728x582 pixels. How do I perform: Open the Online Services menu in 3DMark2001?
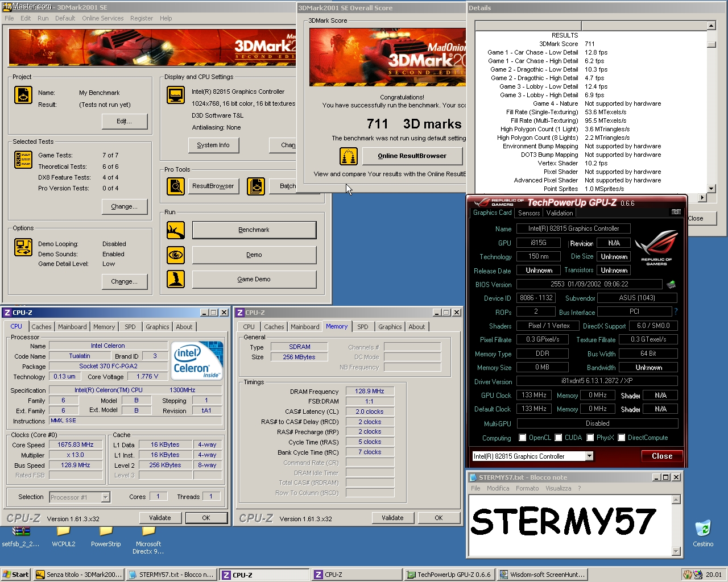click(x=102, y=18)
